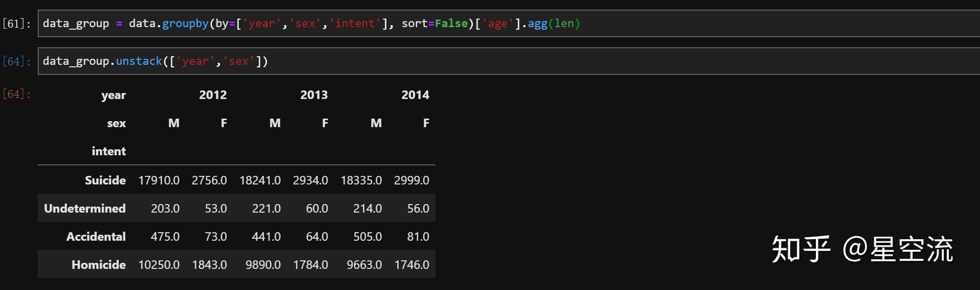Select cell value 475.0
The image size is (980, 290).
[165, 237]
